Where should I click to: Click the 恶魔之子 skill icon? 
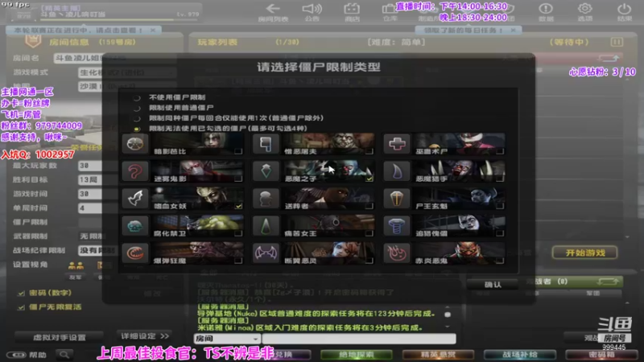point(266,171)
